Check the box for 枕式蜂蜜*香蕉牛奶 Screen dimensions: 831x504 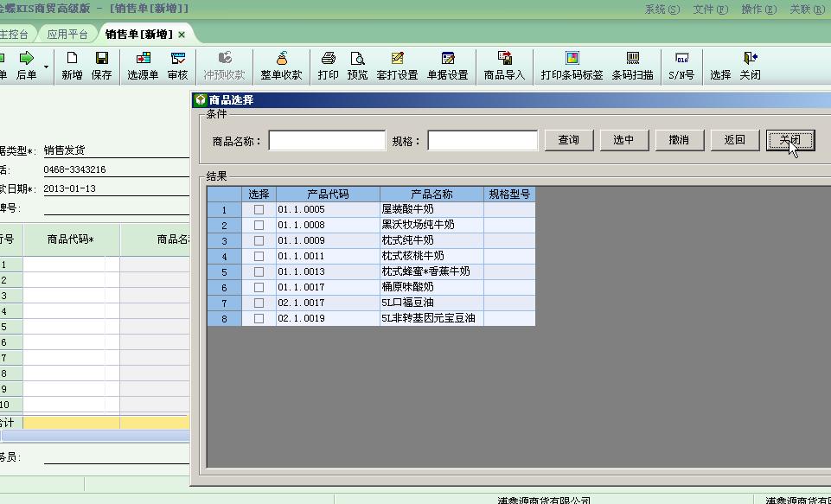tap(259, 271)
